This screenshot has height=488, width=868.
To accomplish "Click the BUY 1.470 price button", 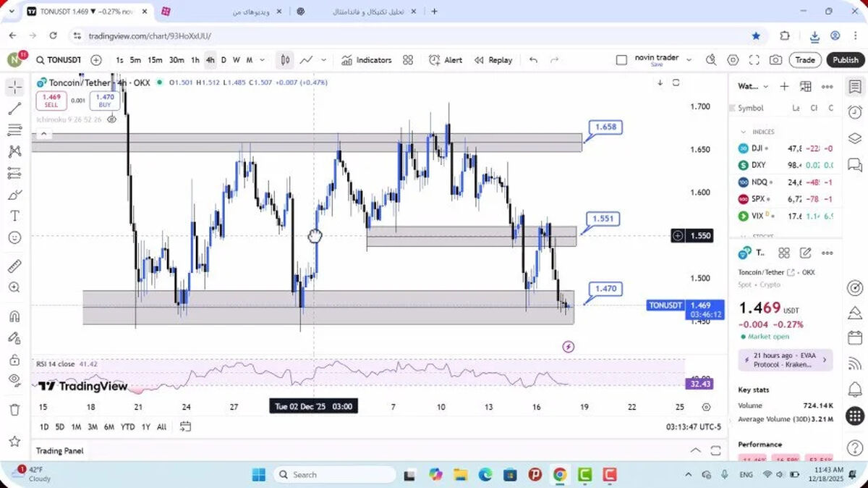I will click(105, 101).
